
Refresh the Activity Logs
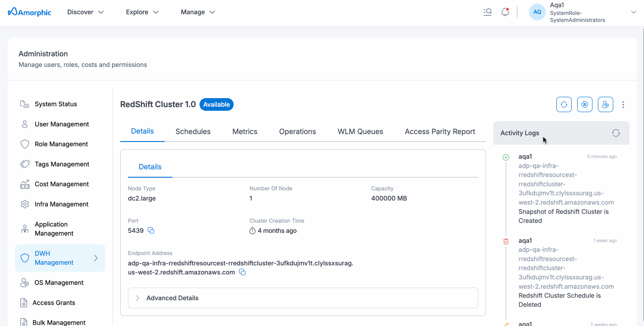(616, 133)
